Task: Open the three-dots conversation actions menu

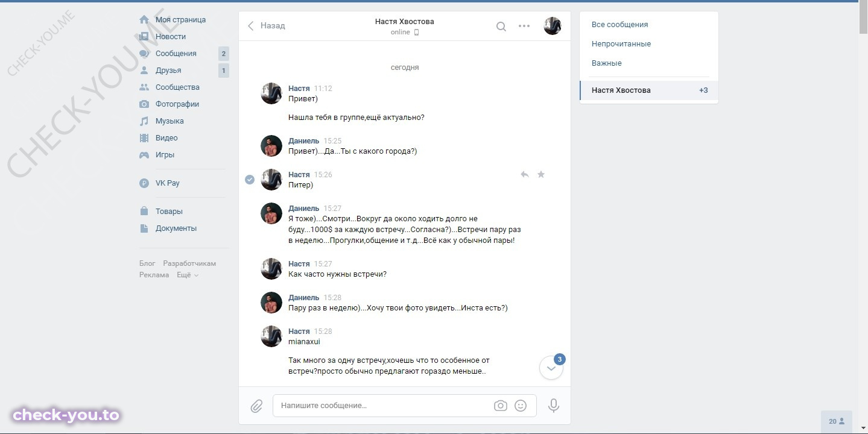Action: tap(524, 26)
